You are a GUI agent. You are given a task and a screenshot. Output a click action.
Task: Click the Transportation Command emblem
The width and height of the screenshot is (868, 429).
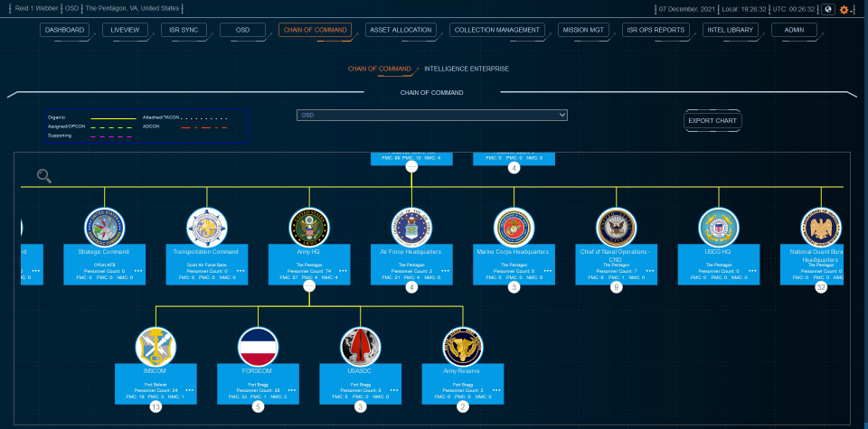point(207,228)
